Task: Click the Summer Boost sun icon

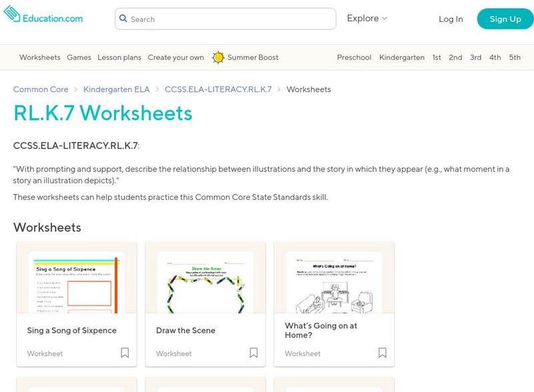Action: (x=218, y=57)
